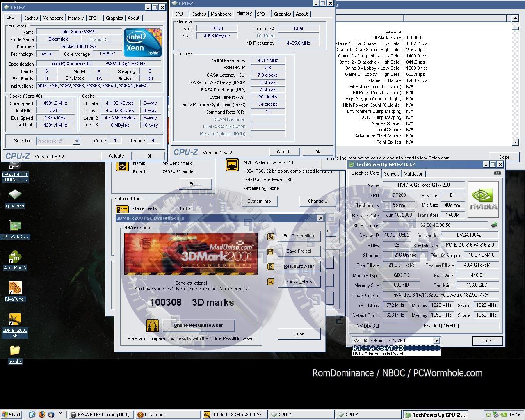Open the RivaTuner desktop shortcut
Viewport: 525px width, 420px height.
click(x=15, y=291)
